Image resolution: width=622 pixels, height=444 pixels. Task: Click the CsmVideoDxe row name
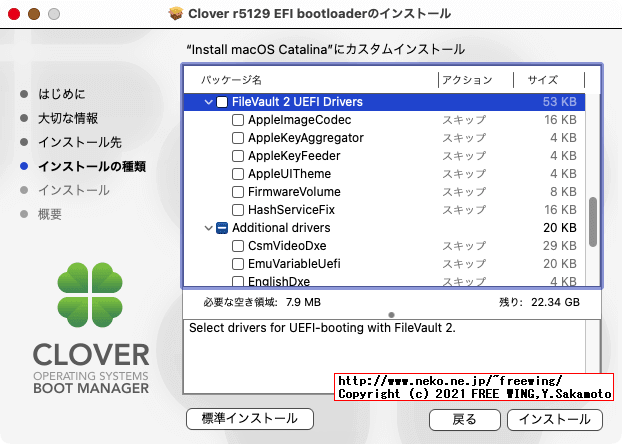tap(287, 246)
